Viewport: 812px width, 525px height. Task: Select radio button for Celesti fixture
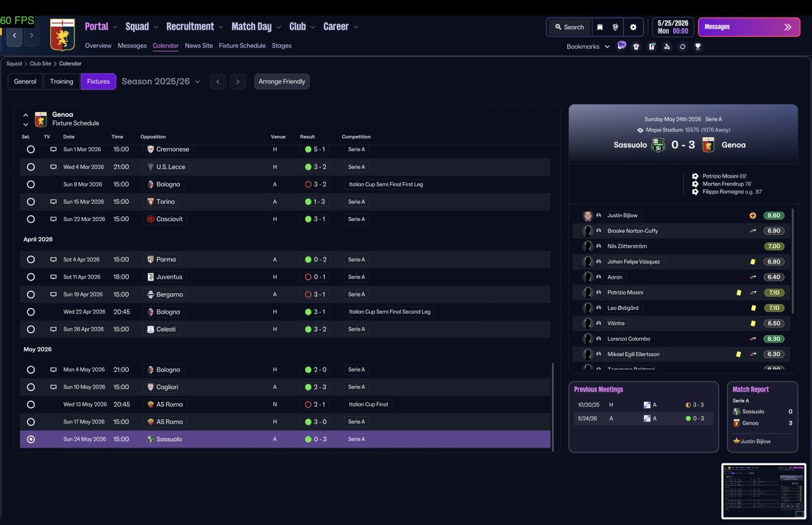point(30,329)
